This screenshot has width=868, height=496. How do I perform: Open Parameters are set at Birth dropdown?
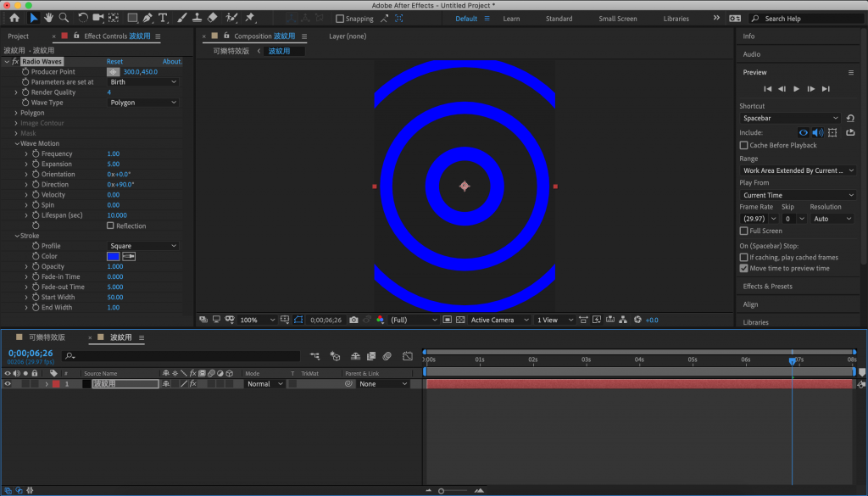pyautogui.click(x=142, y=82)
